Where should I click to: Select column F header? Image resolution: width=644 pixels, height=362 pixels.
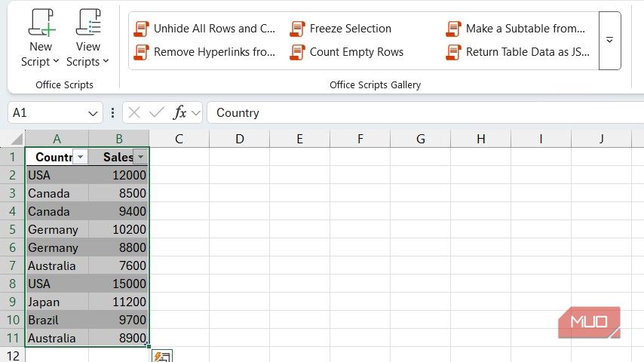pos(360,139)
